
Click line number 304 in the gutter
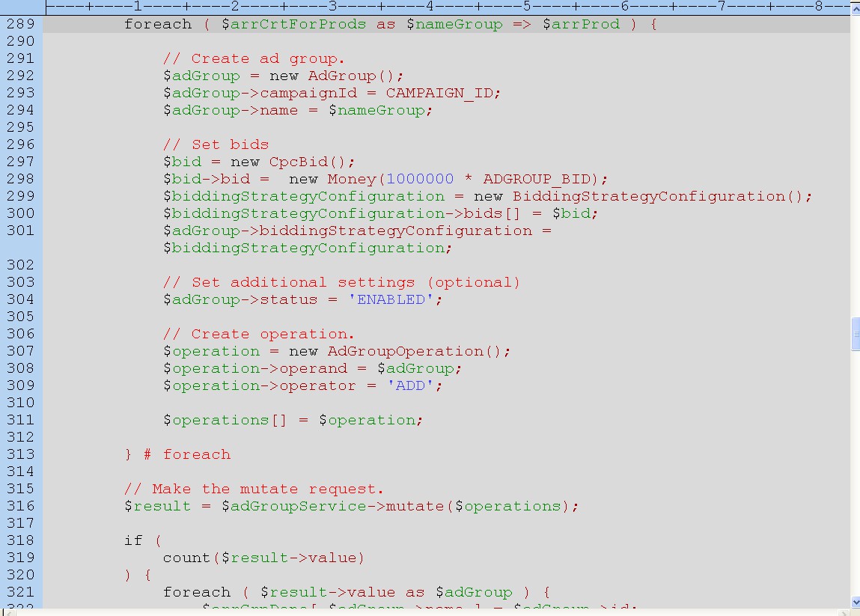[21, 299]
